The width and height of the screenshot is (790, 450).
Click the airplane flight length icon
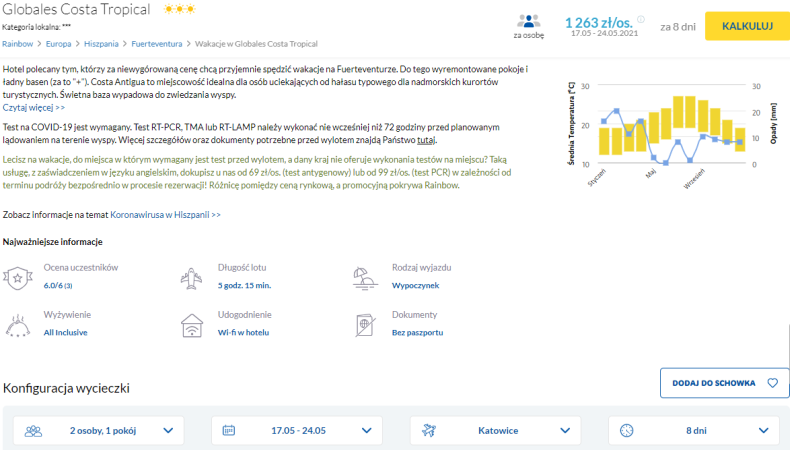point(191,278)
